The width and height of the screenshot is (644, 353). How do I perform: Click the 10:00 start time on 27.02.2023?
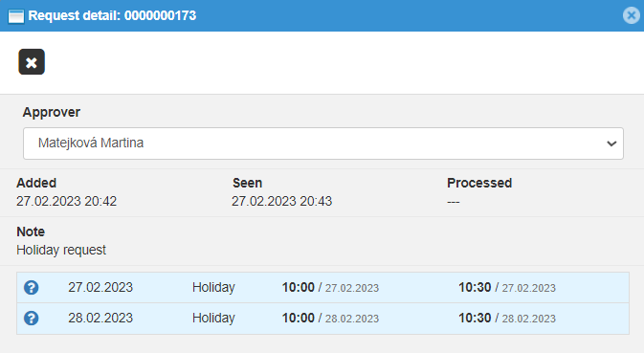point(299,287)
